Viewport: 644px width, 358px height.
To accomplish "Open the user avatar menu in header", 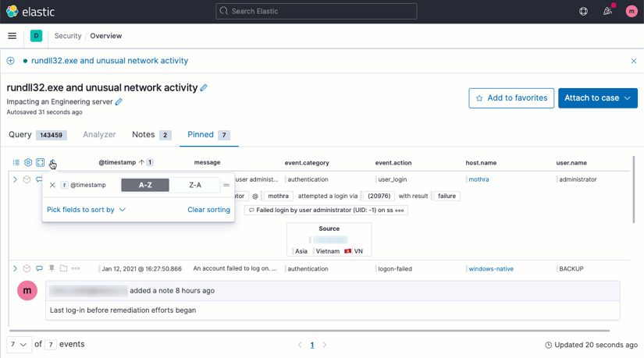I will [632, 12].
